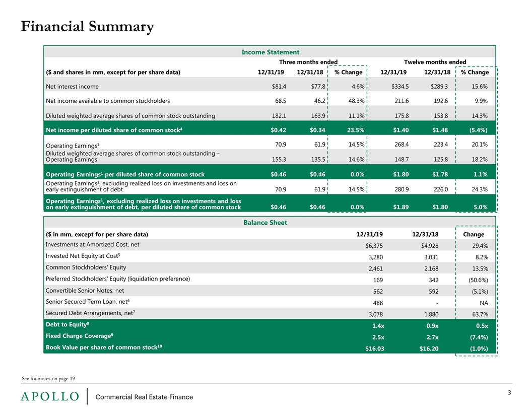
Task: Click the 'See footnotes on page 19' note
Action: coord(48,378)
